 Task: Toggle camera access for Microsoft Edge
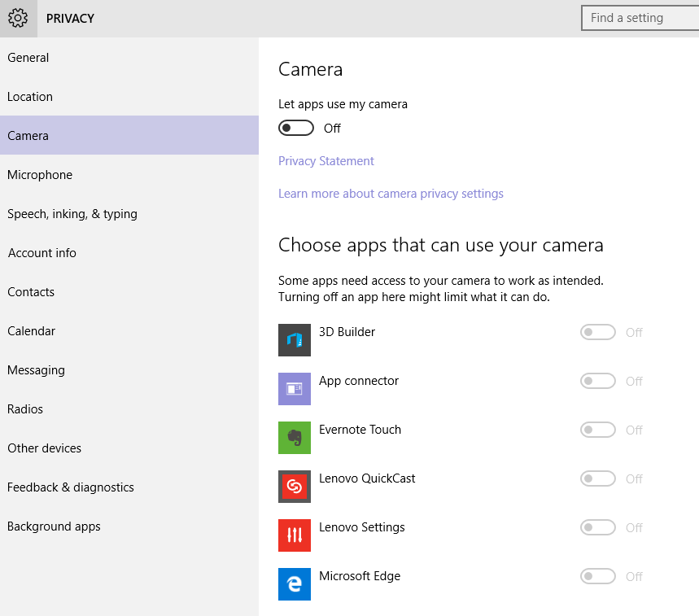point(598,576)
